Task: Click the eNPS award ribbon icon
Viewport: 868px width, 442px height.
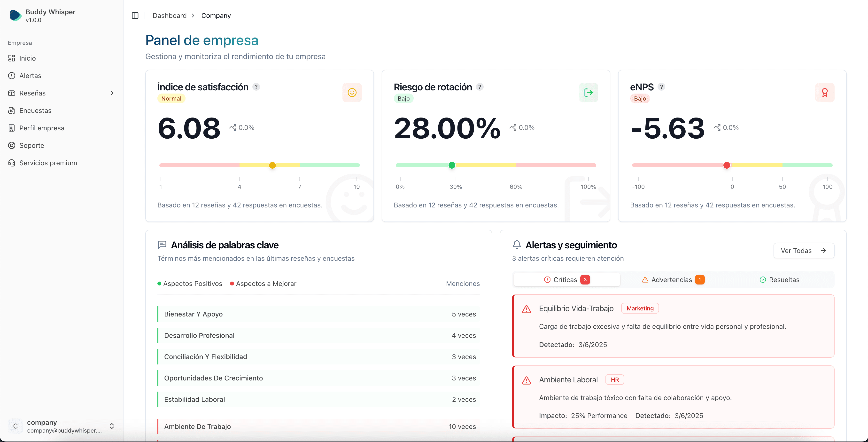Action: [x=825, y=93]
